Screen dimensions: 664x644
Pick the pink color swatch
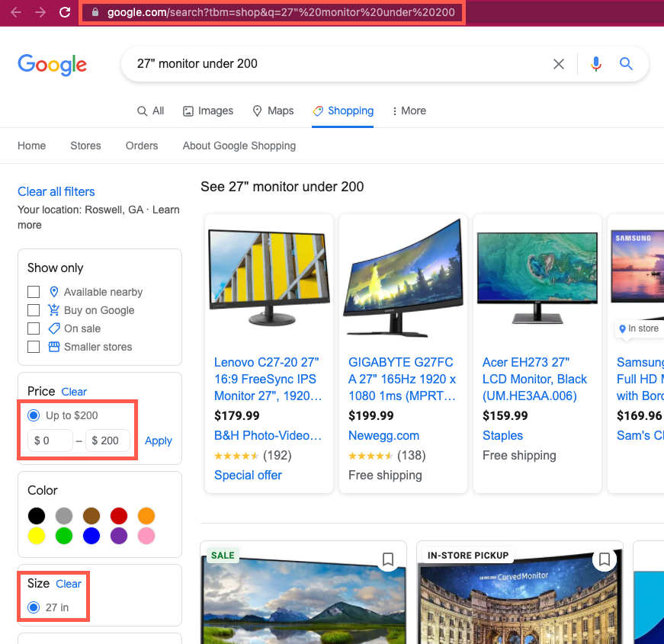(x=146, y=536)
